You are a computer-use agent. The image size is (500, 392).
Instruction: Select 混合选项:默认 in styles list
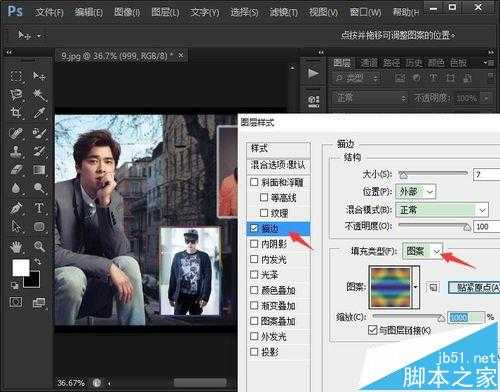[278, 165]
